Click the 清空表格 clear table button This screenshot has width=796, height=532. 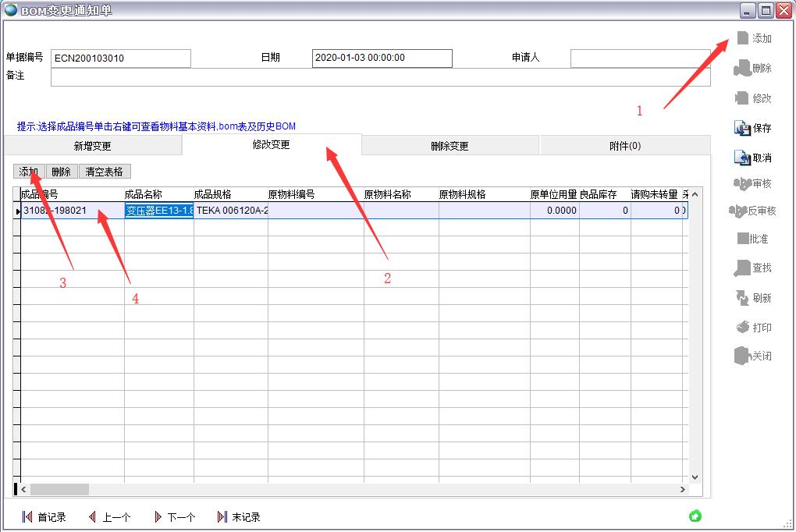(104, 172)
